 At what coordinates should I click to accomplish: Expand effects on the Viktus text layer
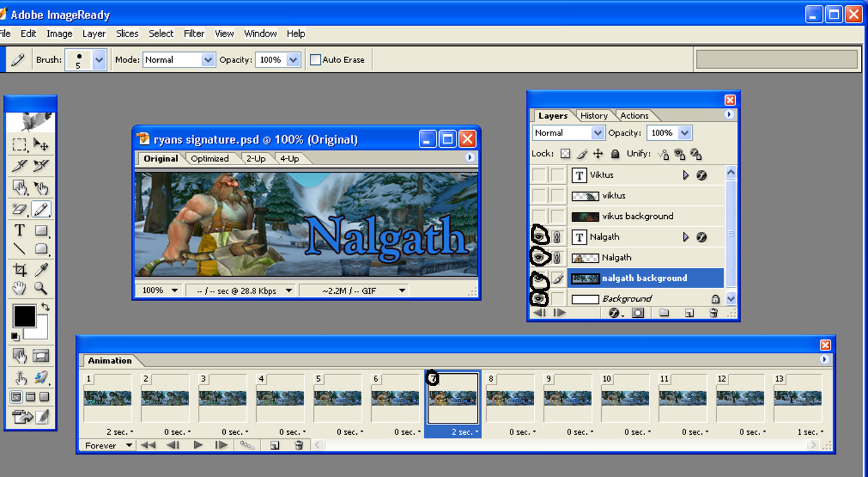point(686,175)
